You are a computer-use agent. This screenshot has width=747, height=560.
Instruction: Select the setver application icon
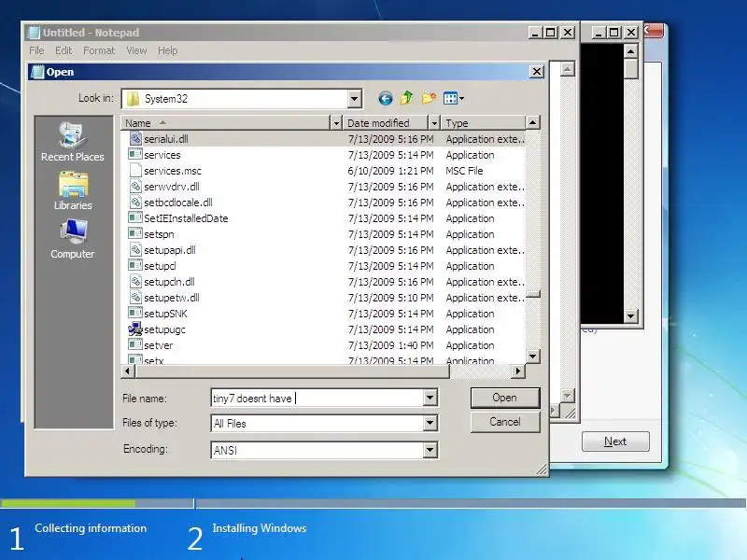(135, 344)
